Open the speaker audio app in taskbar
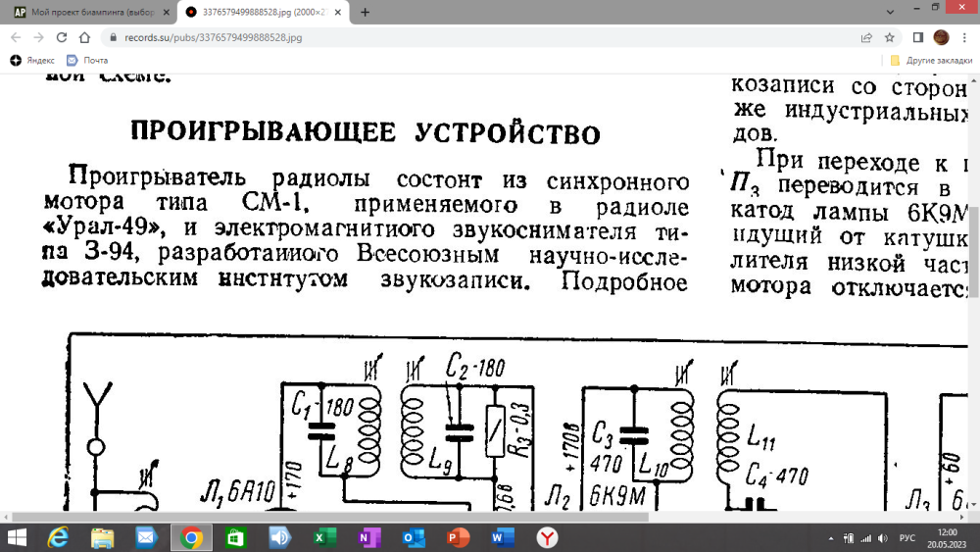This screenshot has width=980, height=552. 280,537
